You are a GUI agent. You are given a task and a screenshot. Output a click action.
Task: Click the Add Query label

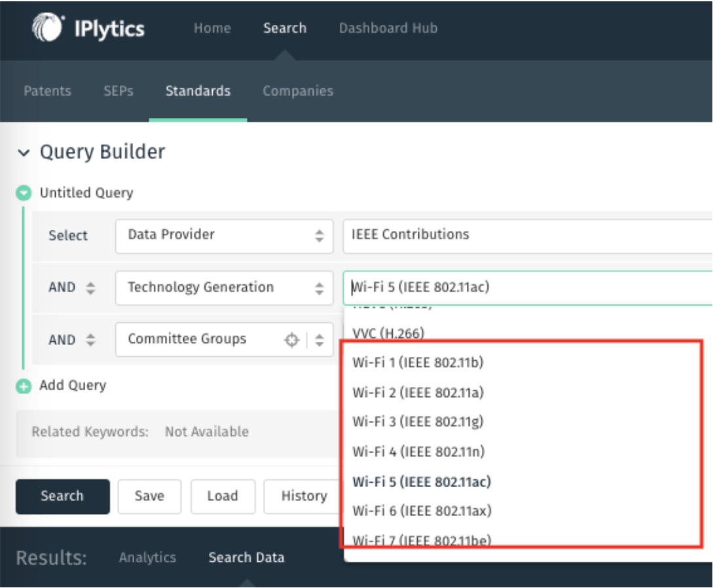pyautogui.click(x=73, y=386)
